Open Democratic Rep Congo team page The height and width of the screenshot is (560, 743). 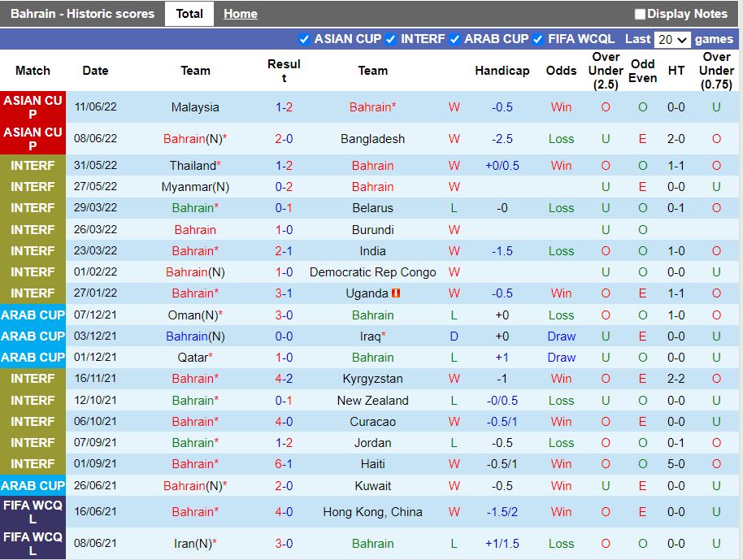click(x=372, y=272)
